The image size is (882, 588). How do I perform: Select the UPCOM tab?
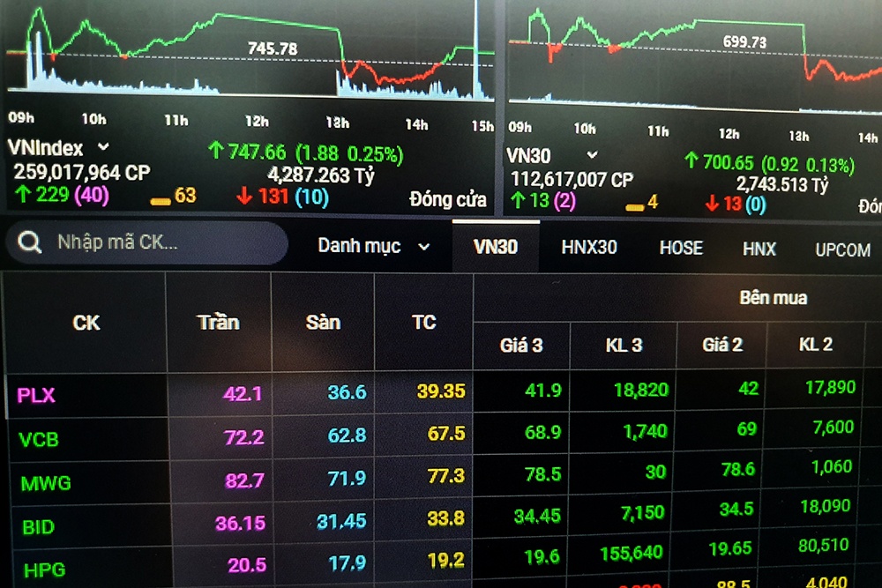tap(842, 249)
